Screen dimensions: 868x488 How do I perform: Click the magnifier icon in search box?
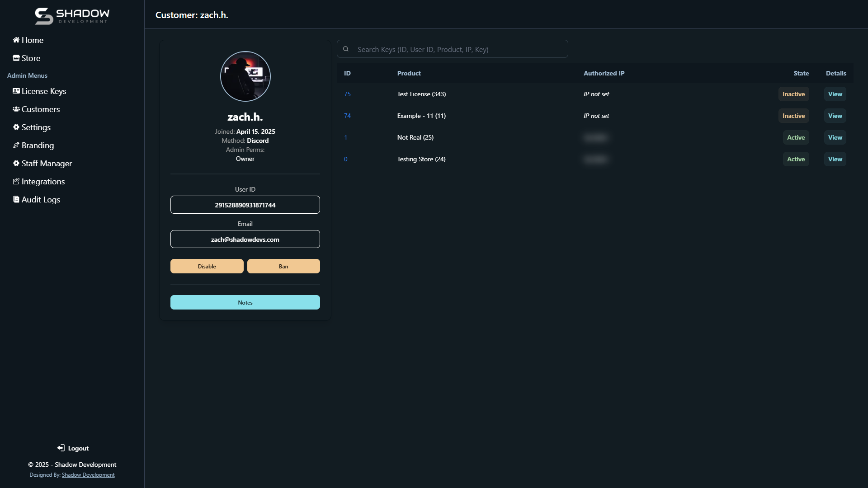pos(346,49)
